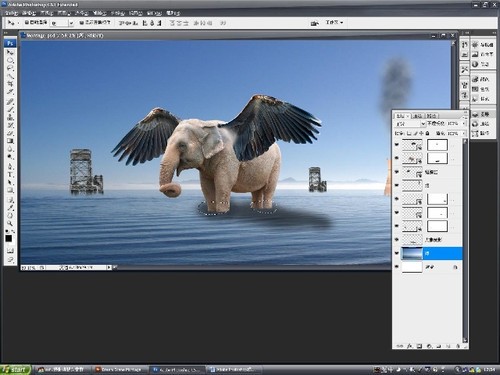Open the Image menu

point(47,13)
